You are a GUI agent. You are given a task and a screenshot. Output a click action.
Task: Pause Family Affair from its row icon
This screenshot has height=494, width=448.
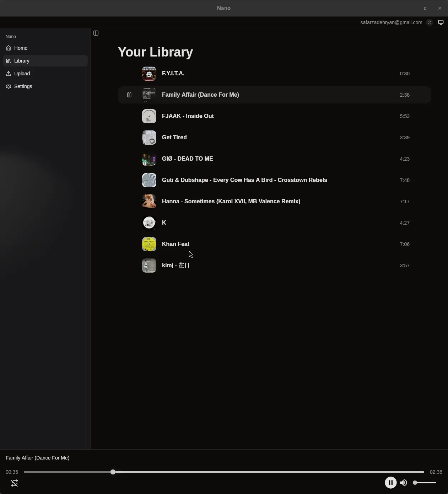pyautogui.click(x=129, y=95)
